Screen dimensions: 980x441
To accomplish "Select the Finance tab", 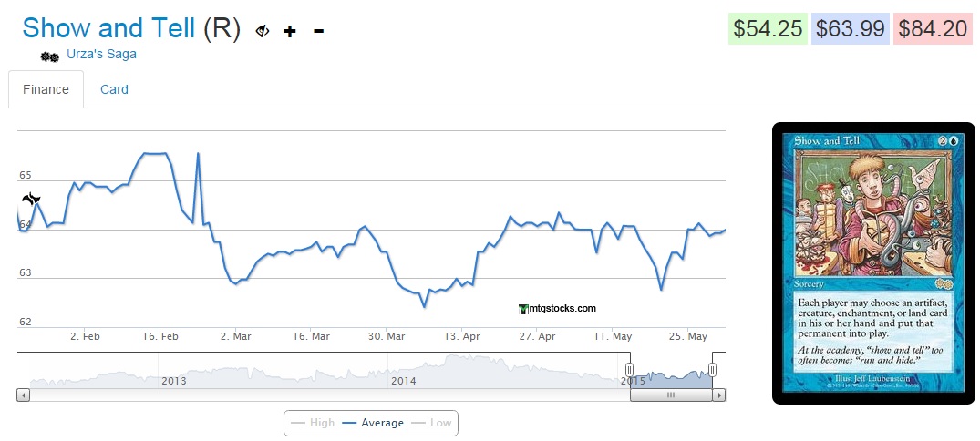I will click(46, 89).
